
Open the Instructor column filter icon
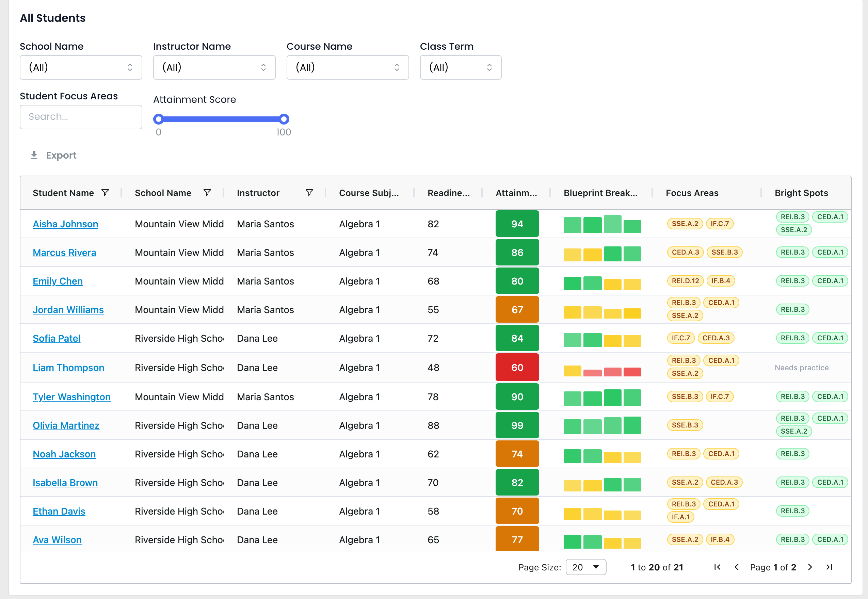click(x=309, y=193)
